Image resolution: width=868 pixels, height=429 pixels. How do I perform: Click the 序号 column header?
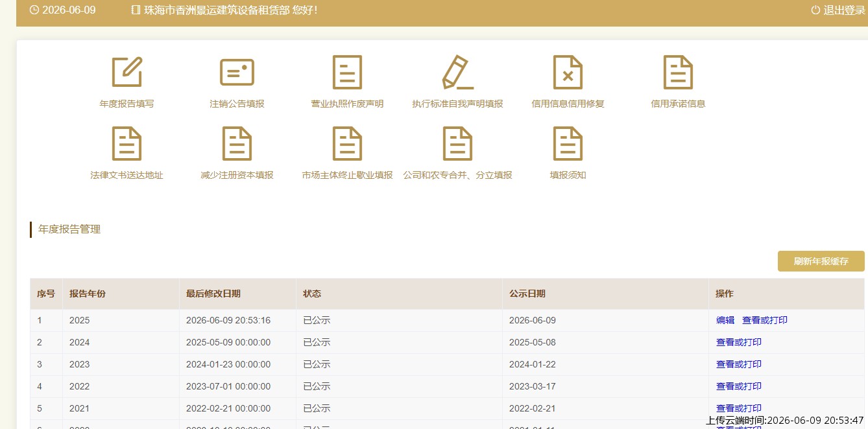(46, 294)
